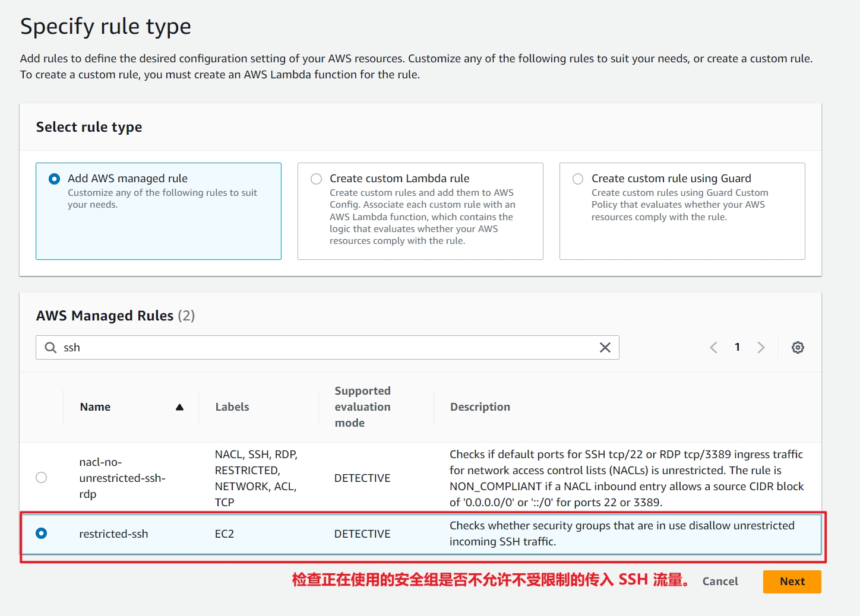The image size is (860, 616).
Task: Choose Create custom Lambda rule option
Action: [317, 179]
